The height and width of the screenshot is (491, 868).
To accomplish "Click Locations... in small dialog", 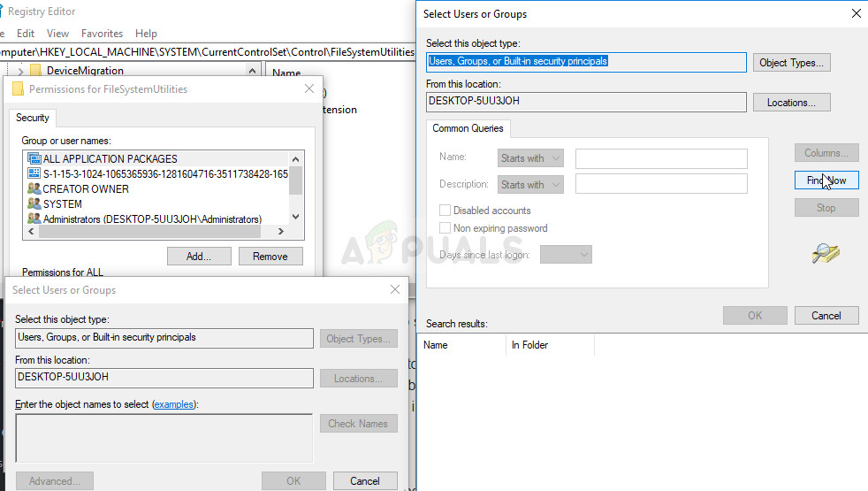I will point(358,379).
